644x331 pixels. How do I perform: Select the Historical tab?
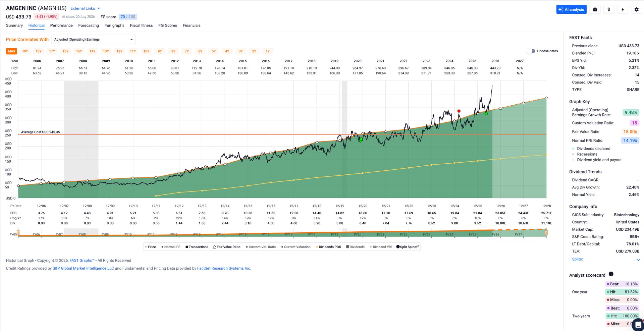point(36,25)
